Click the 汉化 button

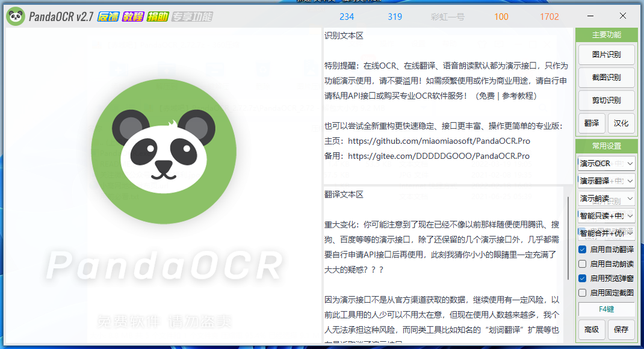[x=621, y=123]
